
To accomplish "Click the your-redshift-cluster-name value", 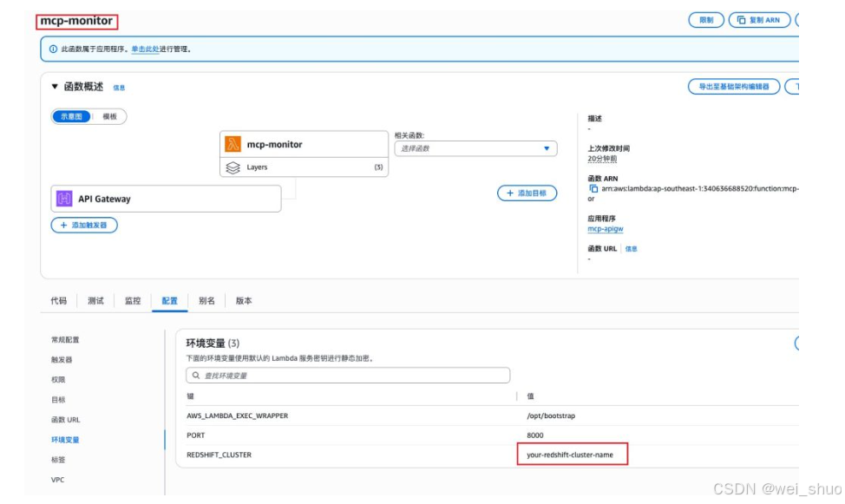I will click(570, 455).
